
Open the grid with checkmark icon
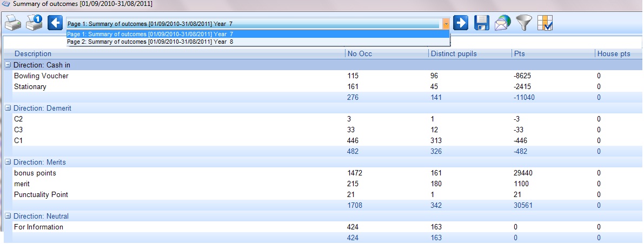click(x=545, y=23)
